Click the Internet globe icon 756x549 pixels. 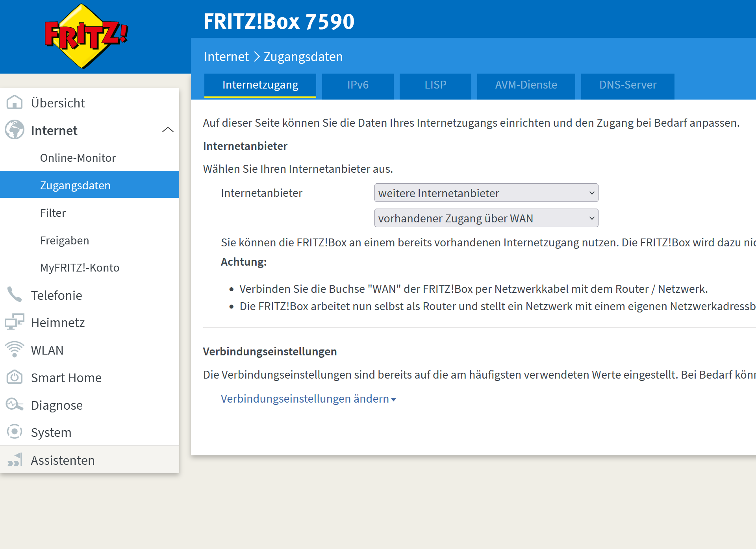tap(15, 130)
